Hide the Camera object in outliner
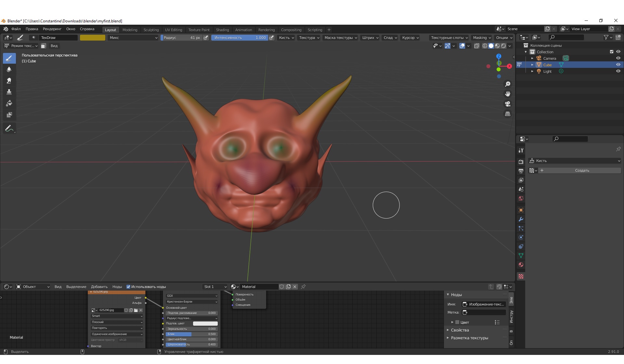 [618, 58]
